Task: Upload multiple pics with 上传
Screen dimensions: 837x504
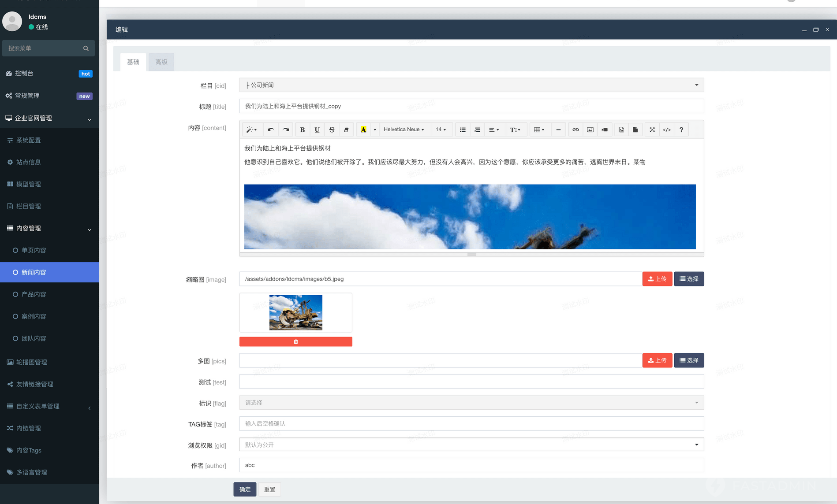Action: click(657, 360)
